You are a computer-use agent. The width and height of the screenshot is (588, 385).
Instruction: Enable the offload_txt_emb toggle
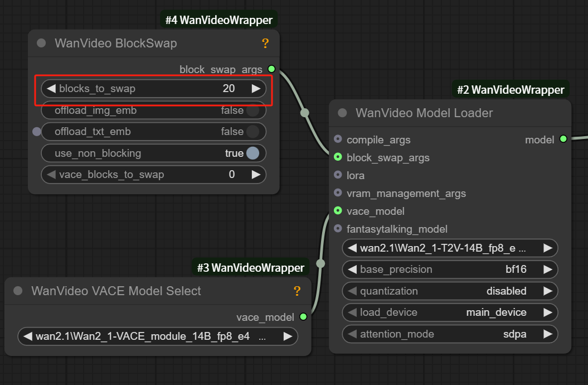(252, 132)
